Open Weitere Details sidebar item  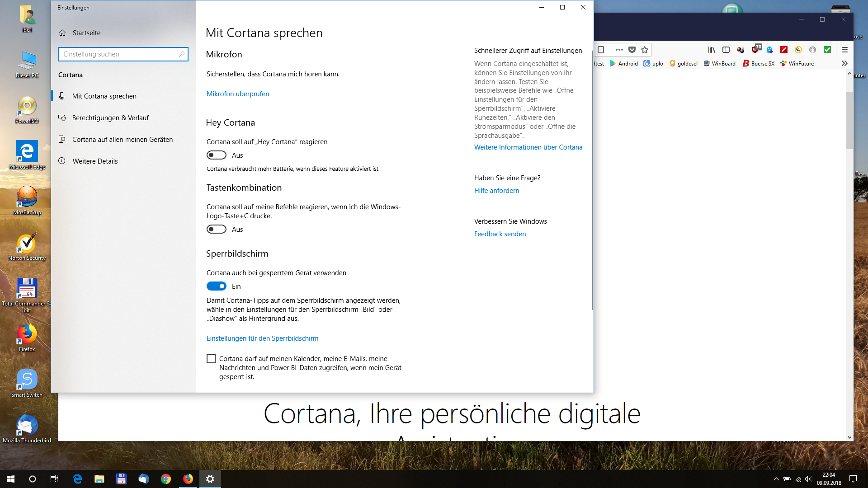point(95,161)
